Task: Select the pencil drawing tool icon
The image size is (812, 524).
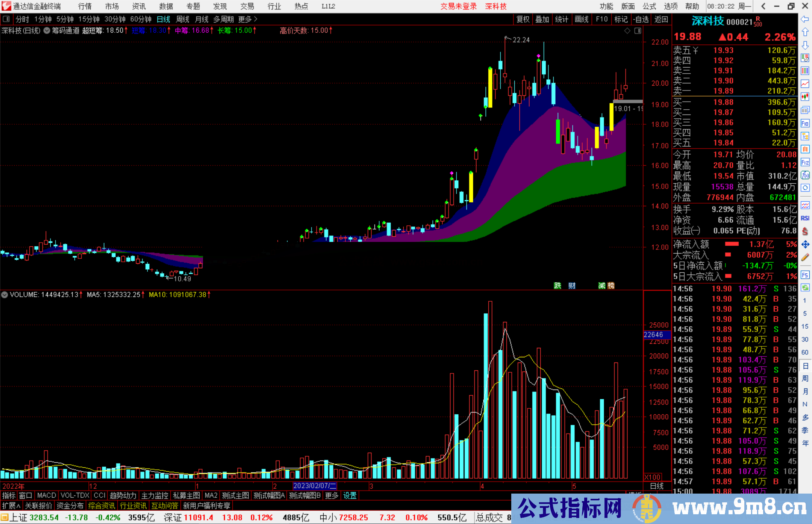Action: (805, 257)
